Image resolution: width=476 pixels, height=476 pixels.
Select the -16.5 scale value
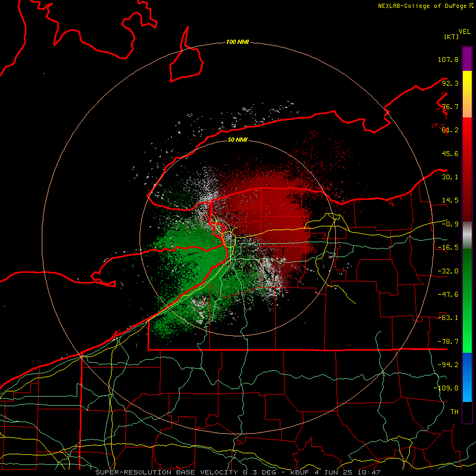[x=448, y=248]
